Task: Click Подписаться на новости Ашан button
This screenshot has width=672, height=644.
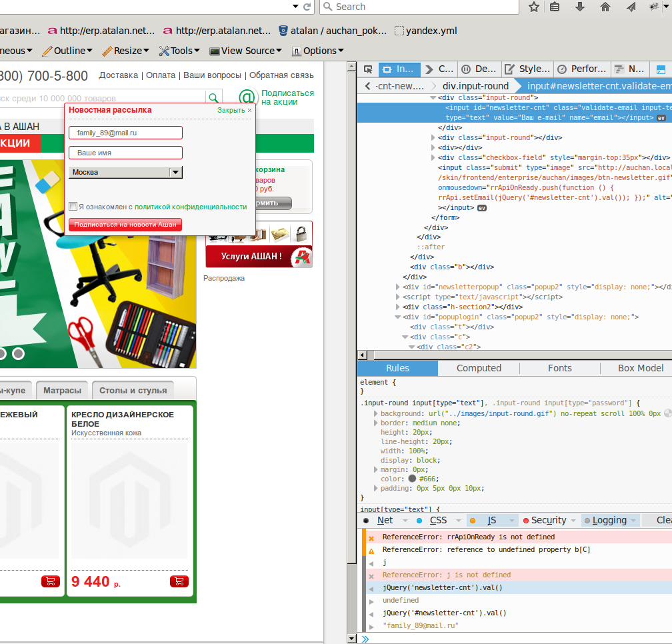Action: click(x=125, y=225)
